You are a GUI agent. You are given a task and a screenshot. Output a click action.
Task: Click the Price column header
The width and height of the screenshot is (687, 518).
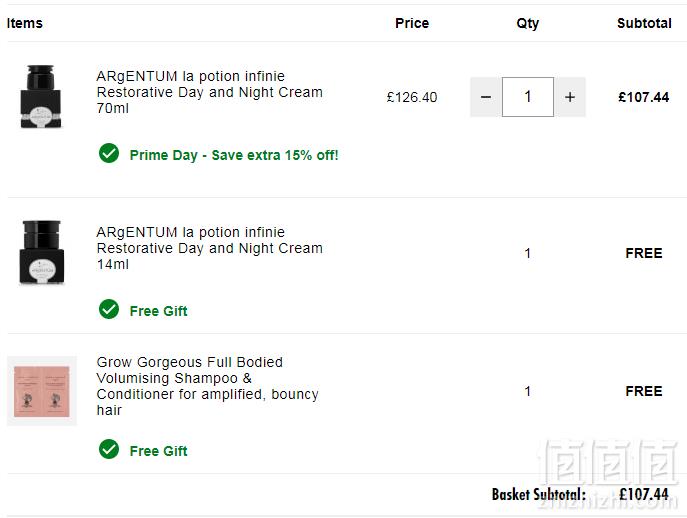click(x=412, y=23)
